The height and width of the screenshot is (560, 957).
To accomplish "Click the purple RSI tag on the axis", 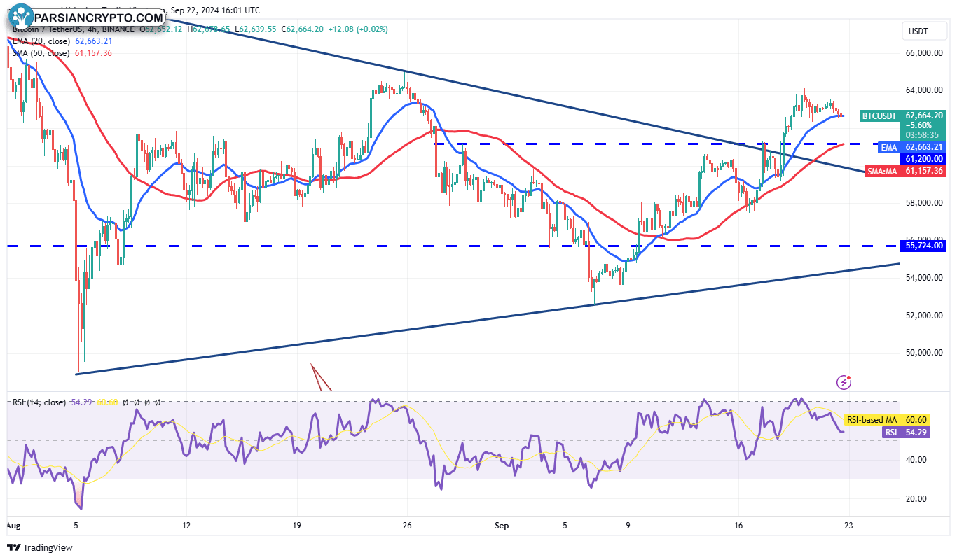I will pyautogui.click(x=890, y=433).
